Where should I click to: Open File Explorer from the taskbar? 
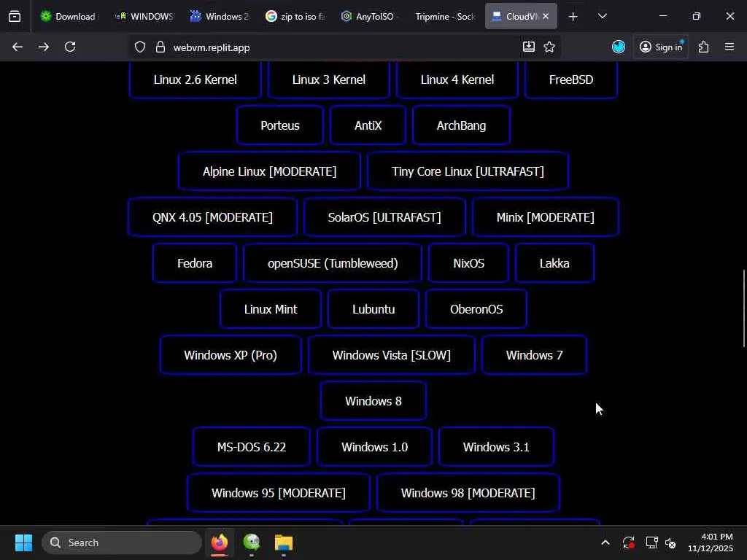[x=284, y=542]
